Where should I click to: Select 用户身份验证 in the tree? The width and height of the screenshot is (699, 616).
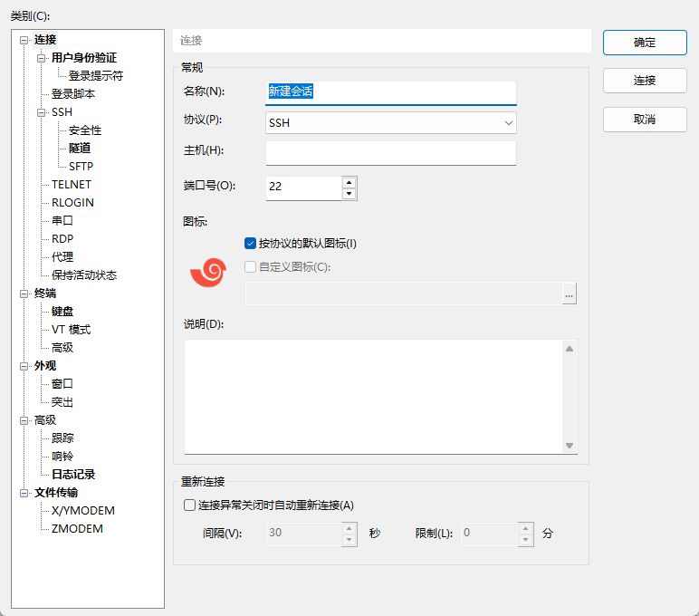(84, 58)
